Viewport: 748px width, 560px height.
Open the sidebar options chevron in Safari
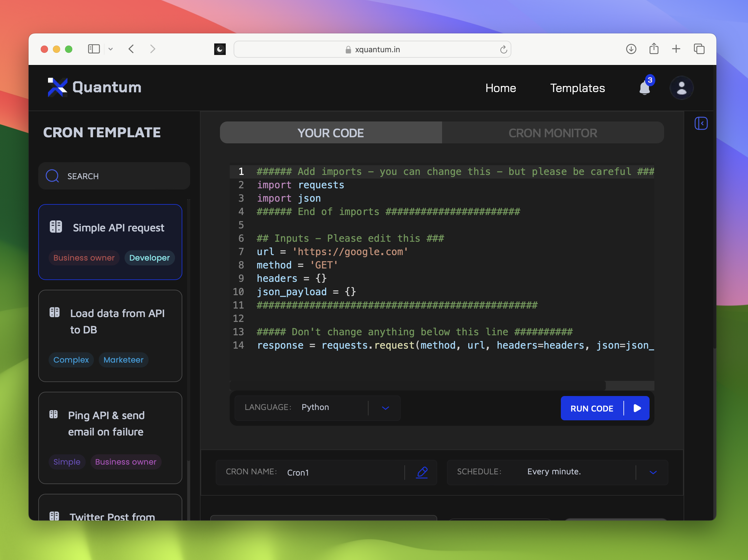(x=111, y=49)
